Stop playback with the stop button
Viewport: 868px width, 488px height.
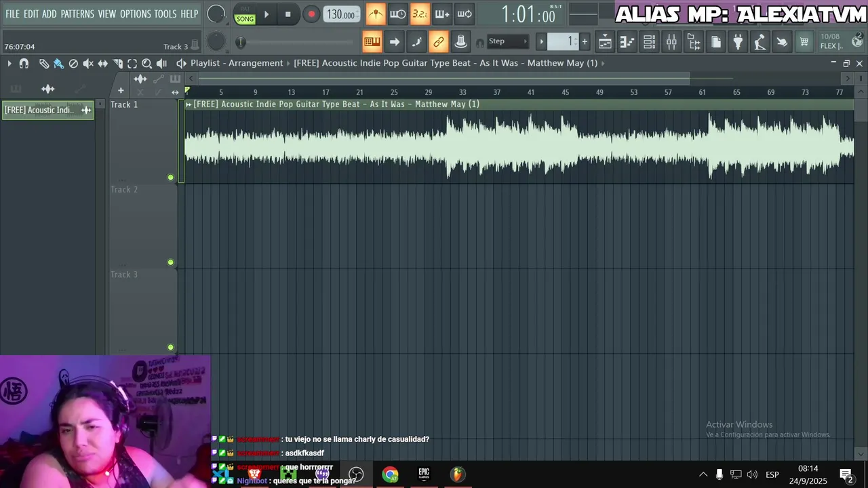(x=288, y=14)
